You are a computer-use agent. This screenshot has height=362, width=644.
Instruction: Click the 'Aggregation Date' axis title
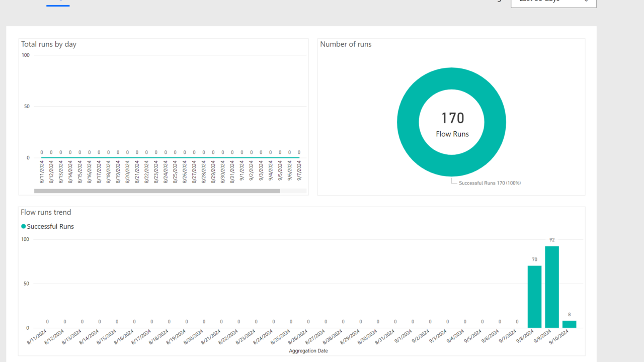tap(308, 351)
